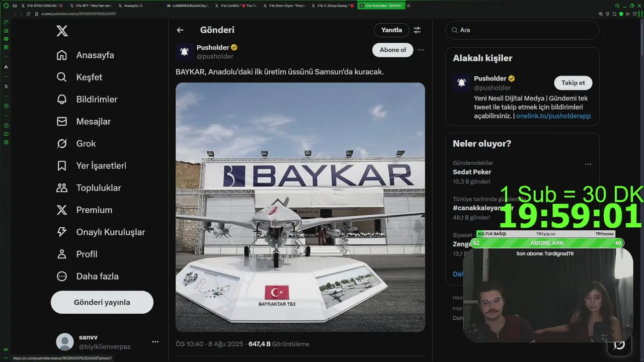
Task: Click the Pusholder avatar on the post
Action: point(184,52)
